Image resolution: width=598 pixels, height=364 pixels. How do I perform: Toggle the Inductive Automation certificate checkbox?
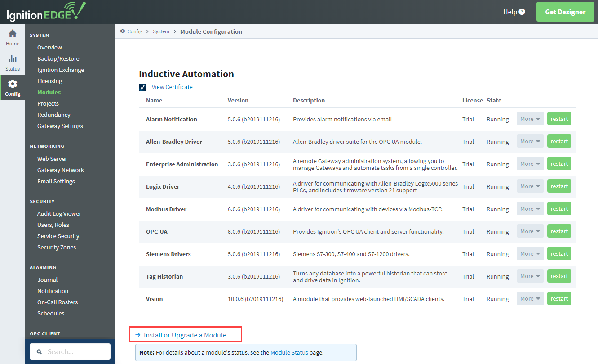pos(142,87)
